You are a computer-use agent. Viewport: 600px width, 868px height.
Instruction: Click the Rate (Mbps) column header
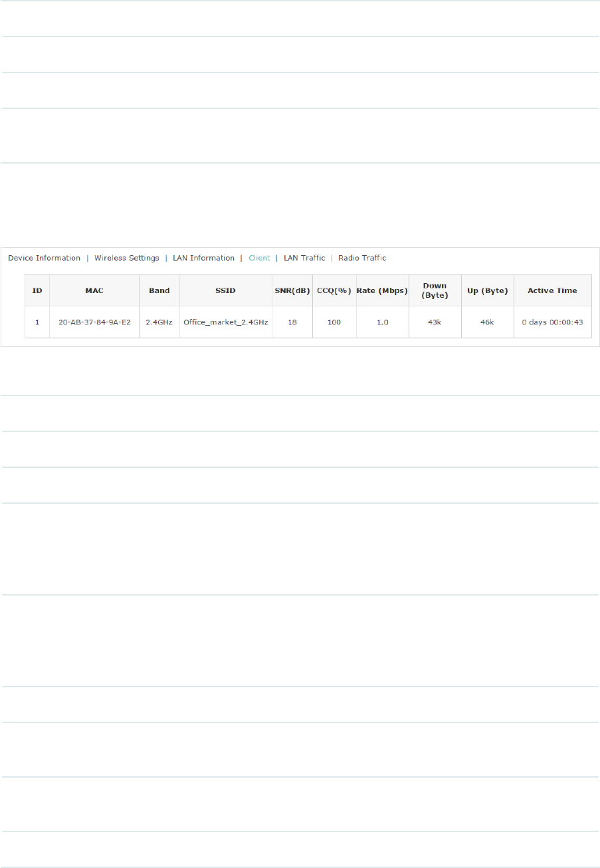(383, 290)
